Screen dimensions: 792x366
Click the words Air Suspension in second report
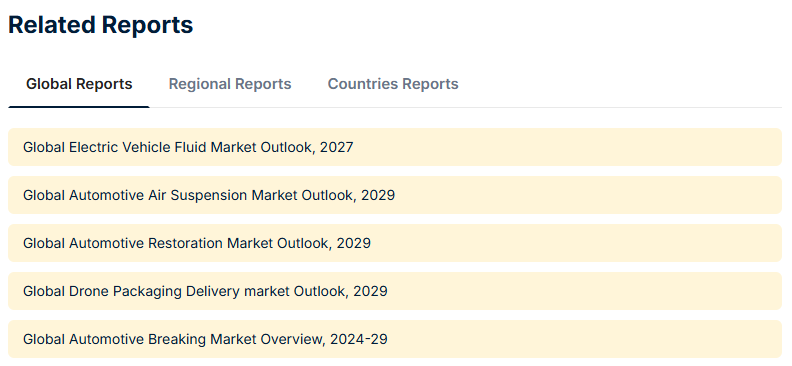tap(197, 195)
